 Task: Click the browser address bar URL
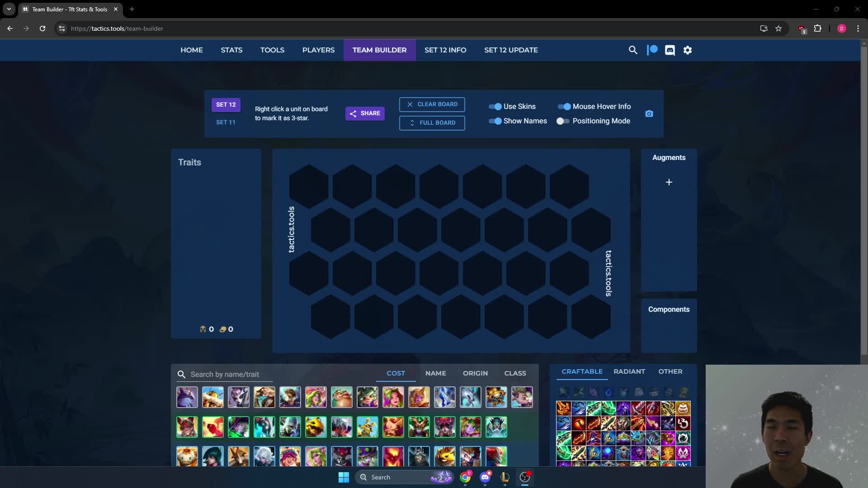117,28
